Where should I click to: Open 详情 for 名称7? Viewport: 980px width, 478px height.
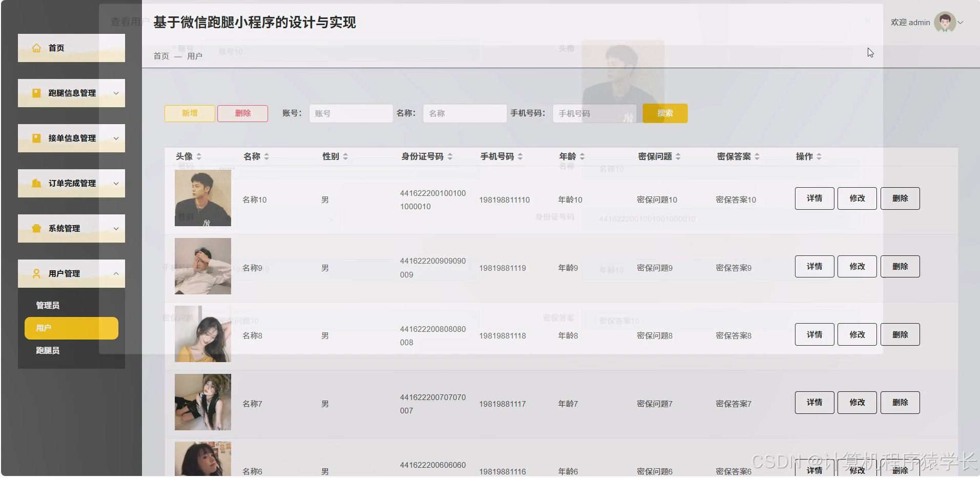point(814,403)
